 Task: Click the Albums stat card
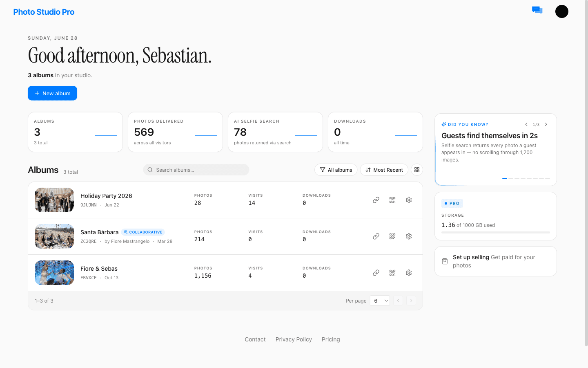click(75, 132)
